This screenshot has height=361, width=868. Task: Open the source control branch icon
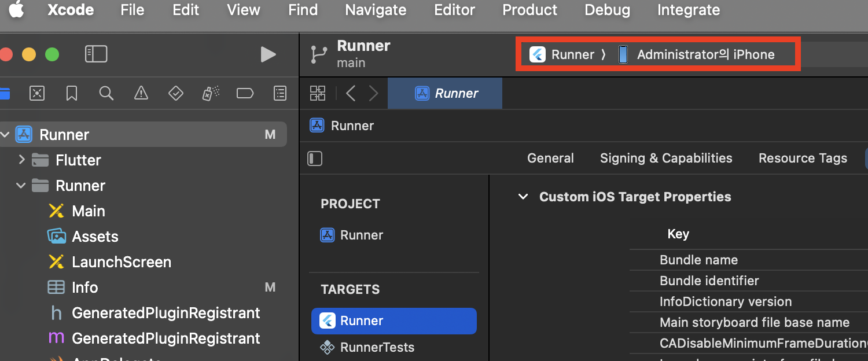pos(319,54)
